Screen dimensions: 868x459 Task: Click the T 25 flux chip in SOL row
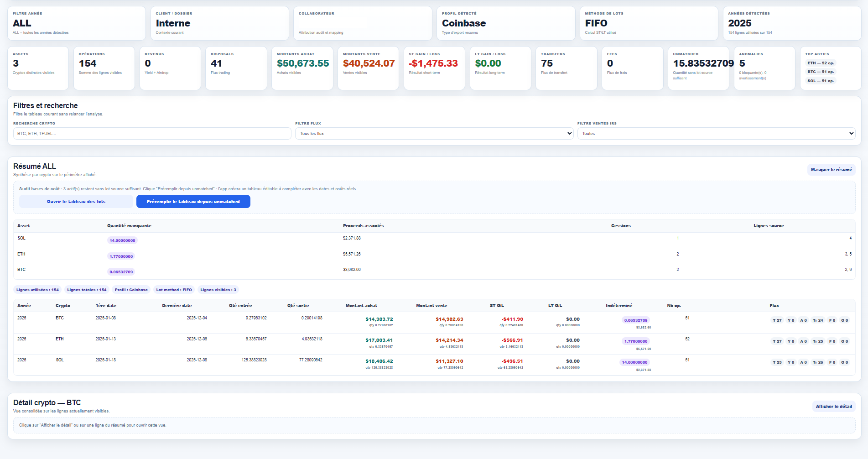[777, 362]
